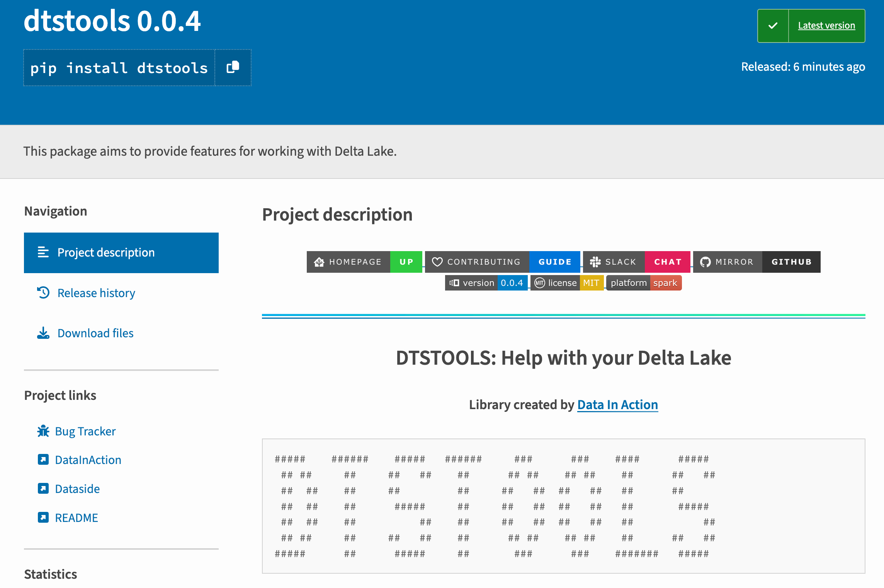
Task: Click the Project description lines icon
Action: click(43, 252)
